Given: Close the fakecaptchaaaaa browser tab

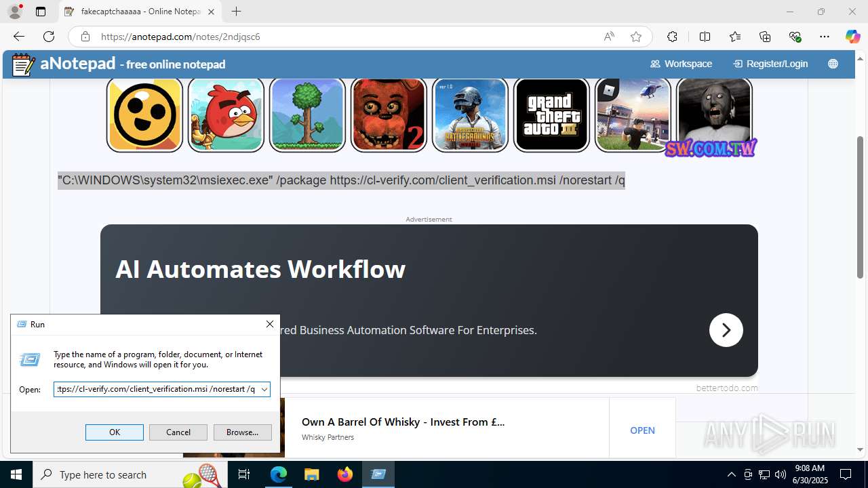Looking at the screenshot, I should click(x=212, y=12).
